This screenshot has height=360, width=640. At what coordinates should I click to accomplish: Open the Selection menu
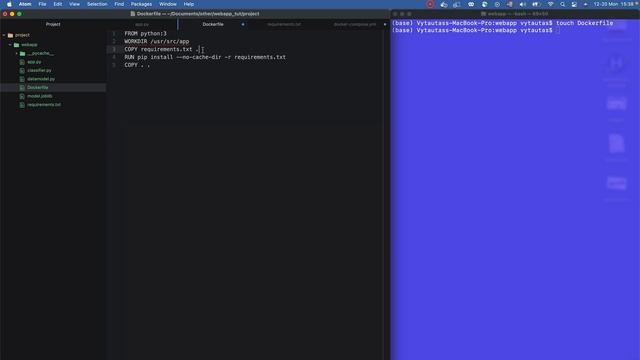[x=97, y=4]
